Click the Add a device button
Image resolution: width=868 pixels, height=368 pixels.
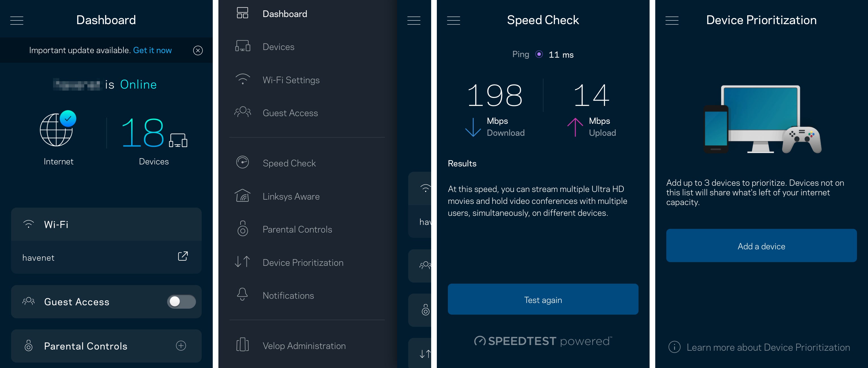[x=760, y=246]
